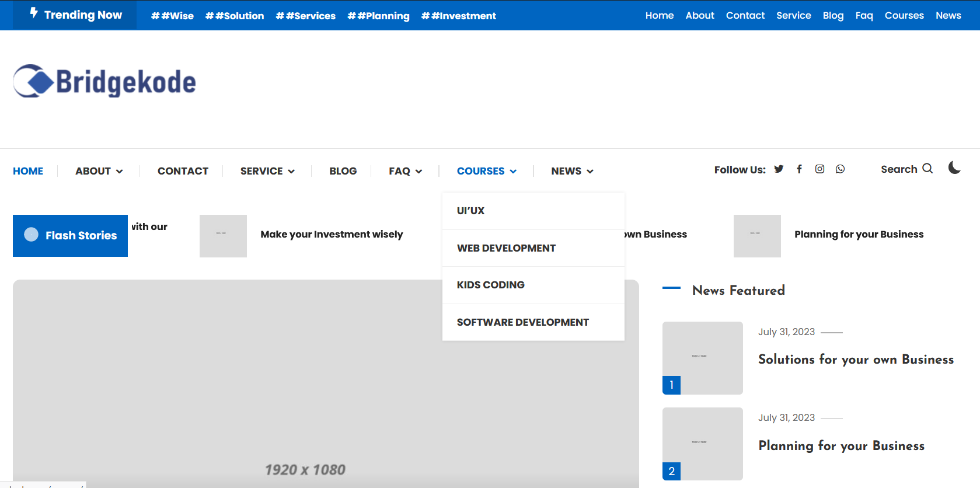Image resolution: width=980 pixels, height=488 pixels.
Task: Click the Flash Stories button
Action: pyautogui.click(x=71, y=236)
